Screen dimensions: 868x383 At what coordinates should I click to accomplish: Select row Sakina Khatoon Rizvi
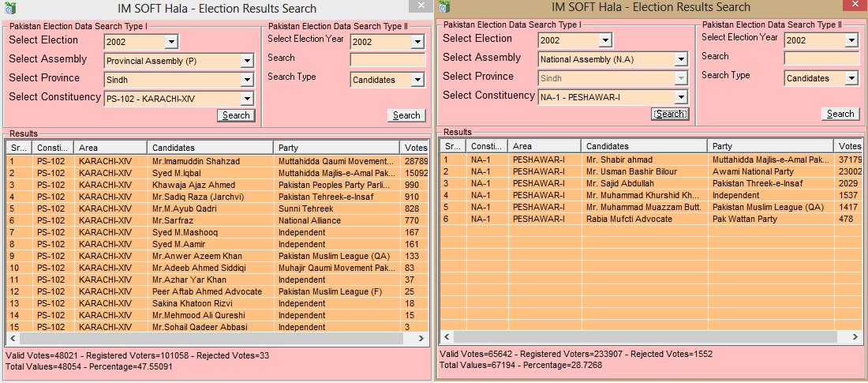coord(218,304)
